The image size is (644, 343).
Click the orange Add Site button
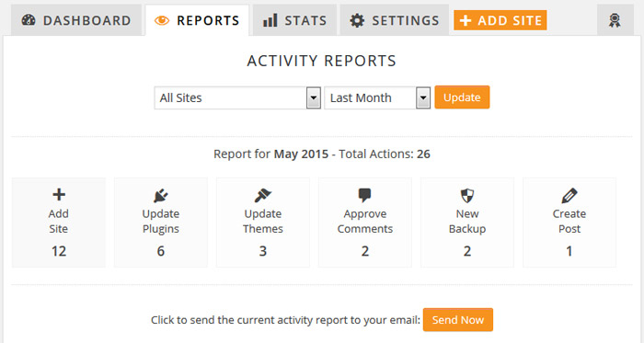(x=500, y=20)
